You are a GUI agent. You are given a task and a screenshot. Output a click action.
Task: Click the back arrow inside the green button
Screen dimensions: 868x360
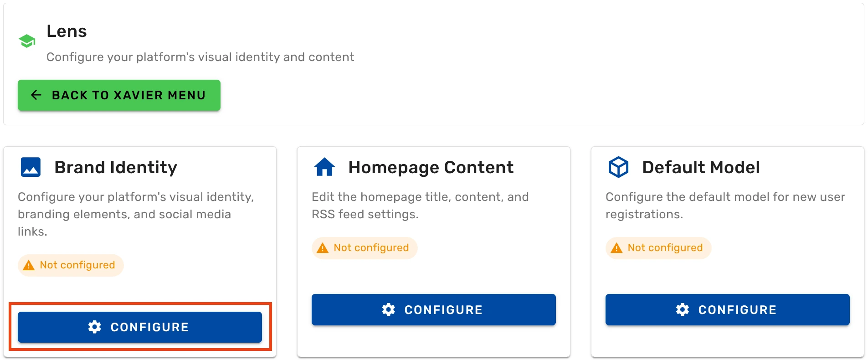coord(36,95)
